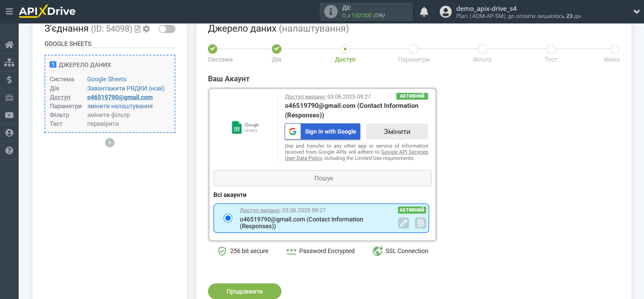Click the SSL Connection globe icon
The image size is (644, 299).
(378, 251)
